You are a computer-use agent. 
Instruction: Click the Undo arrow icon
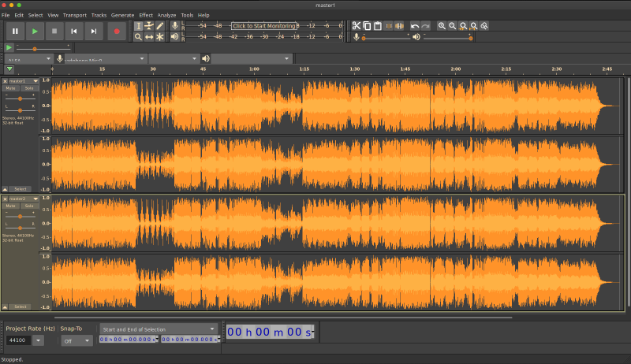415,25
